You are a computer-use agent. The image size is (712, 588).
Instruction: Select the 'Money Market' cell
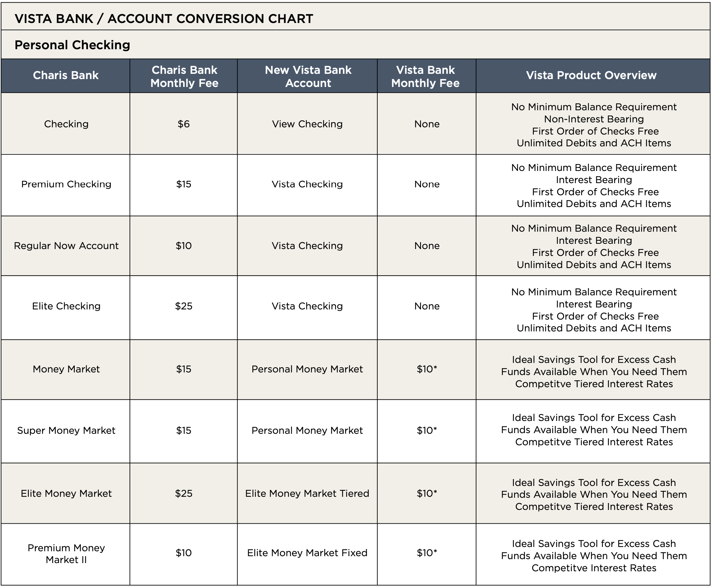(x=66, y=369)
